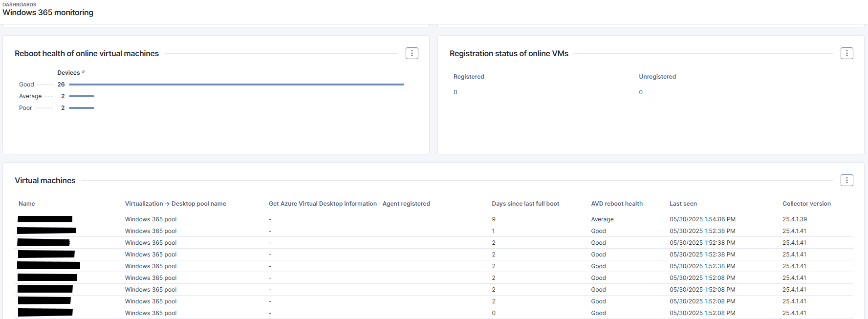Sort by Days since last full boot
Screen dimensions: 868x319
click(525, 204)
